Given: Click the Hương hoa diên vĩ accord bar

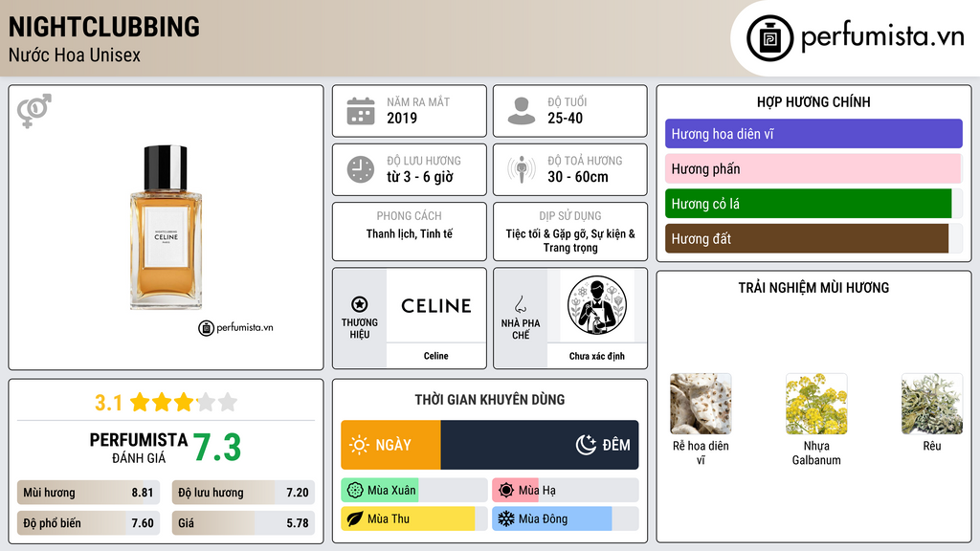Looking at the screenshot, I should pyautogui.click(x=813, y=134).
